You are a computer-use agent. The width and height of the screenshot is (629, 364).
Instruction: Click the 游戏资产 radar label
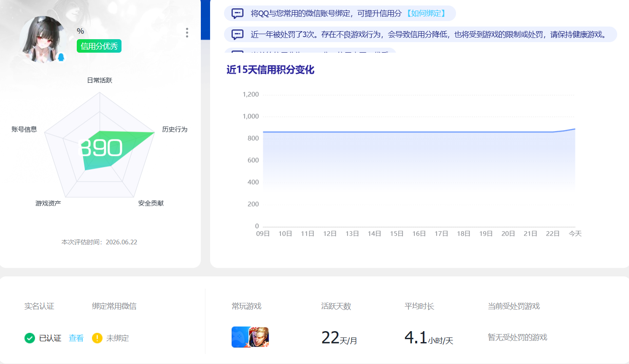(x=48, y=203)
